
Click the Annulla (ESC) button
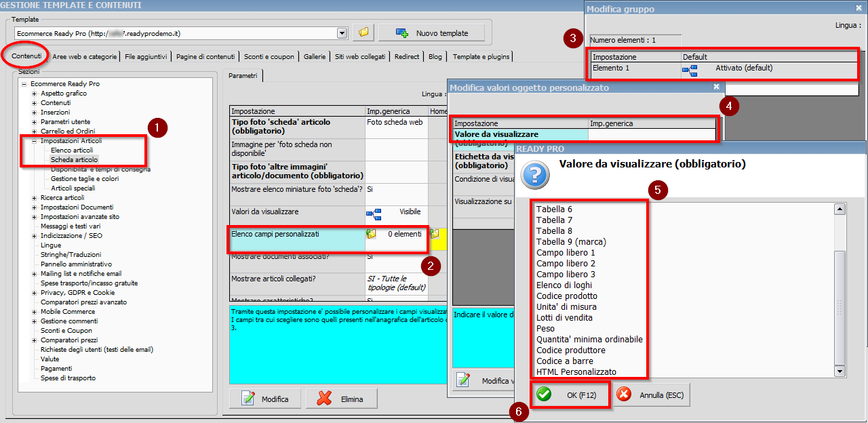pyautogui.click(x=652, y=395)
